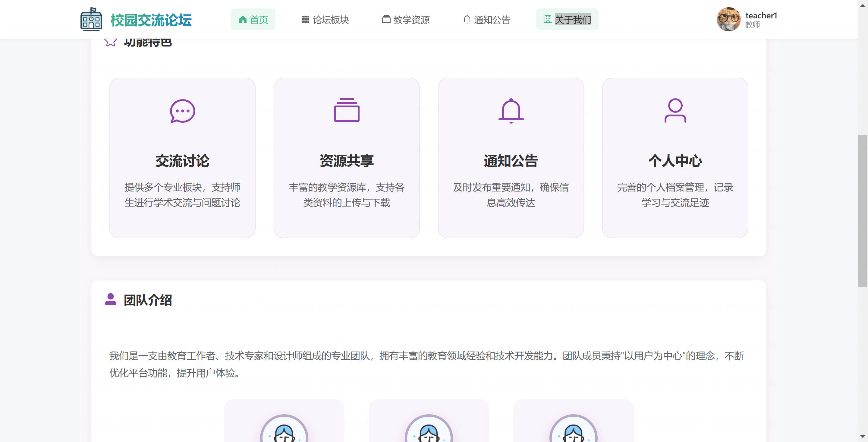Click the building icon beside 关于我们
Viewport: 868px width, 442px height.
click(x=548, y=20)
